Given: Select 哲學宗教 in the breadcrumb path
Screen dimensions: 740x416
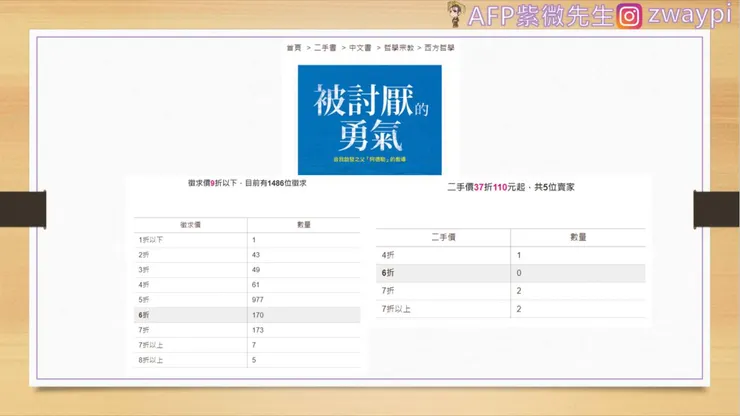Looking at the screenshot, I should pyautogui.click(x=399, y=48).
